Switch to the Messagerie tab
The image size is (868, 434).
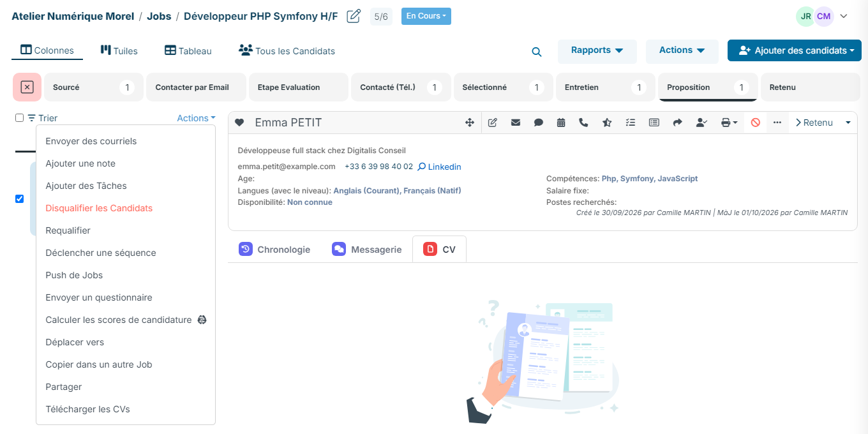tap(367, 250)
